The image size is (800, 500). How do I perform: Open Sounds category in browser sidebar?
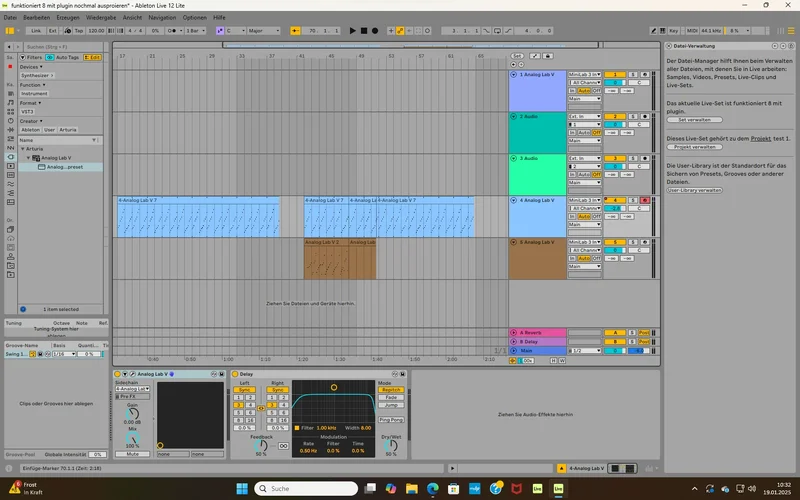click(x=11, y=103)
